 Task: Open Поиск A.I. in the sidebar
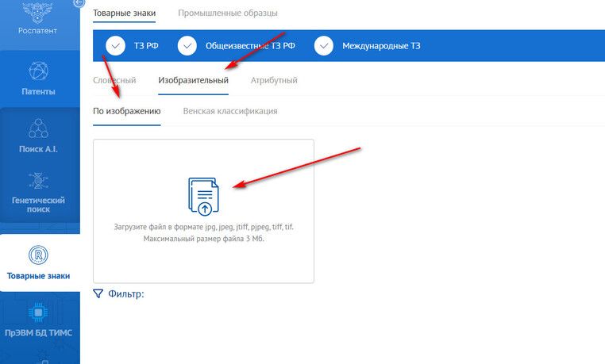pos(38,136)
